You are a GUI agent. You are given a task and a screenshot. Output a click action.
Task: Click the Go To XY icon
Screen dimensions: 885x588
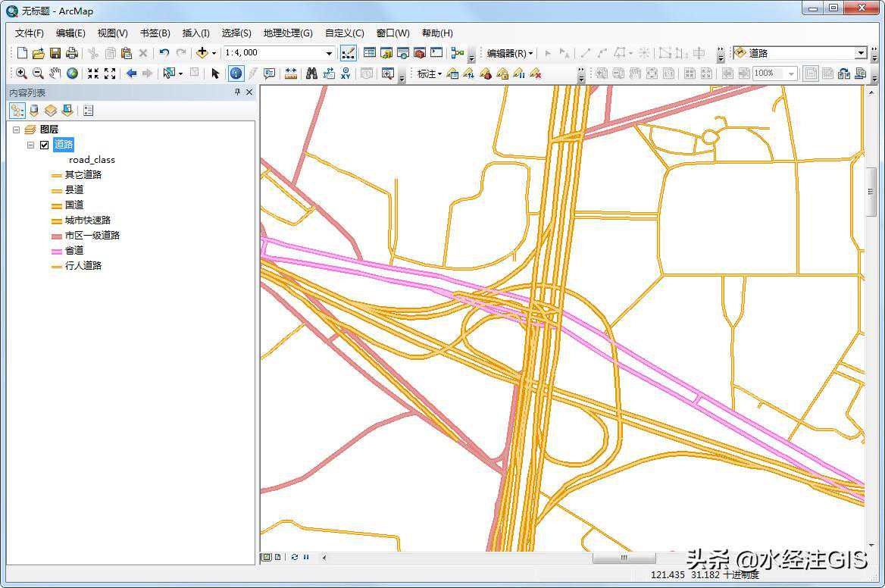coord(346,73)
